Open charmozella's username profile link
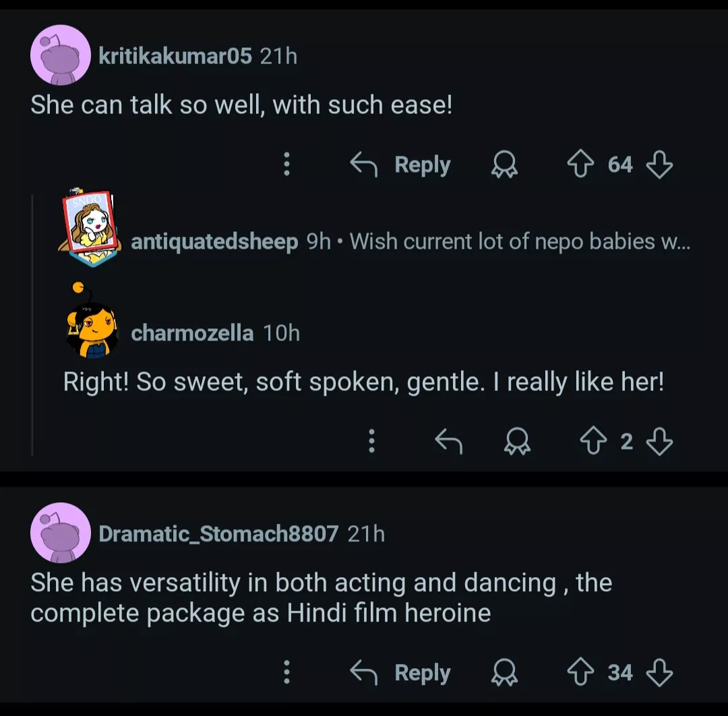The image size is (728, 716). pos(192,333)
